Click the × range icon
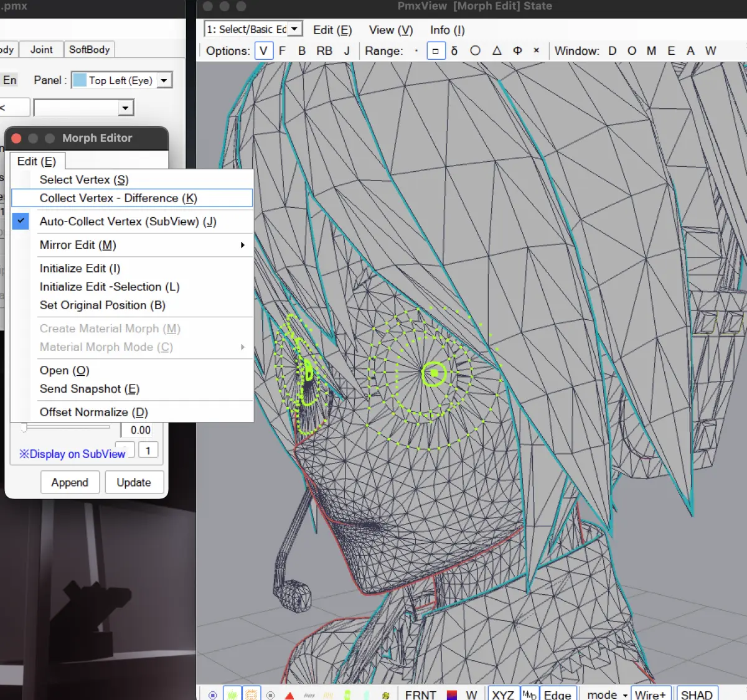747x700 pixels. click(x=536, y=51)
